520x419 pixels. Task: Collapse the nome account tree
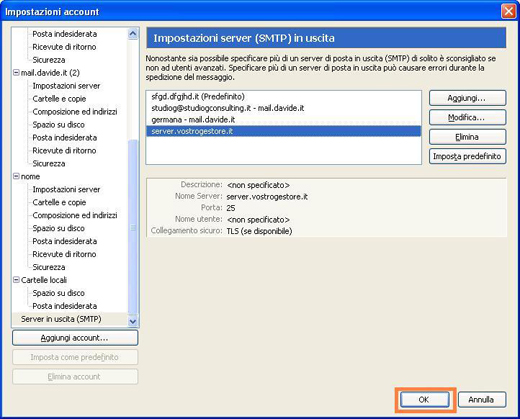pos(16,176)
